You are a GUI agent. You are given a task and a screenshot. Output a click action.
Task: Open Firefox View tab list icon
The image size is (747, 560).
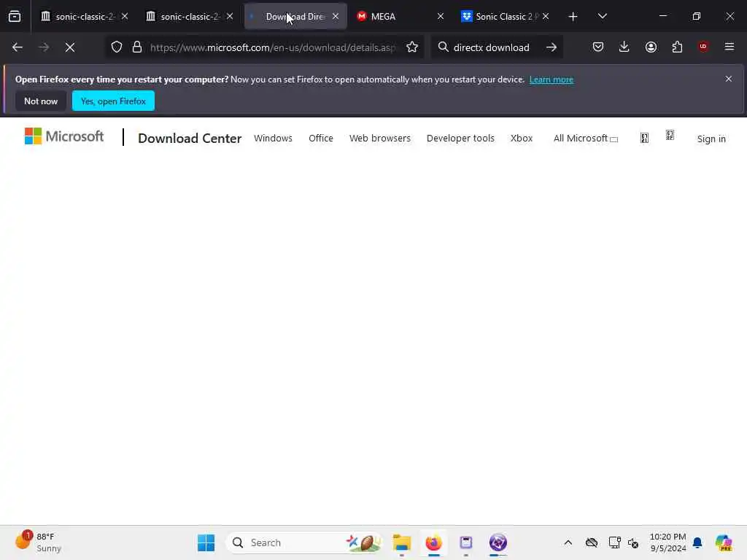pyautogui.click(x=15, y=16)
